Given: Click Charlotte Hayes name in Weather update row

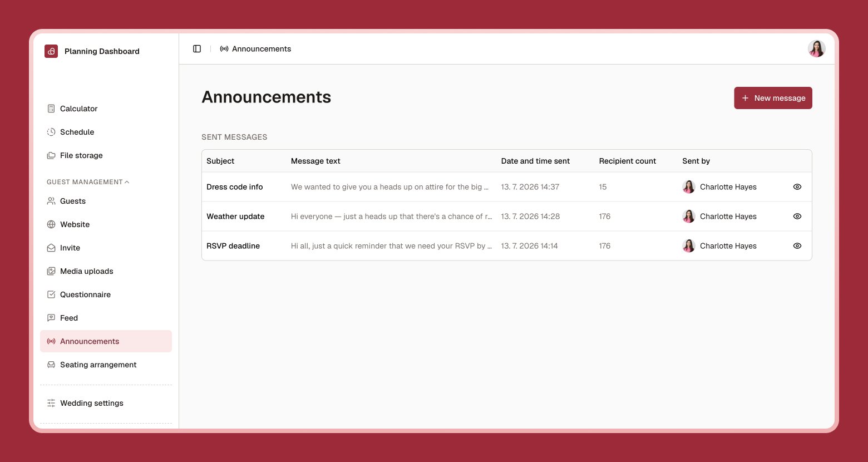Looking at the screenshot, I should click(x=728, y=217).
